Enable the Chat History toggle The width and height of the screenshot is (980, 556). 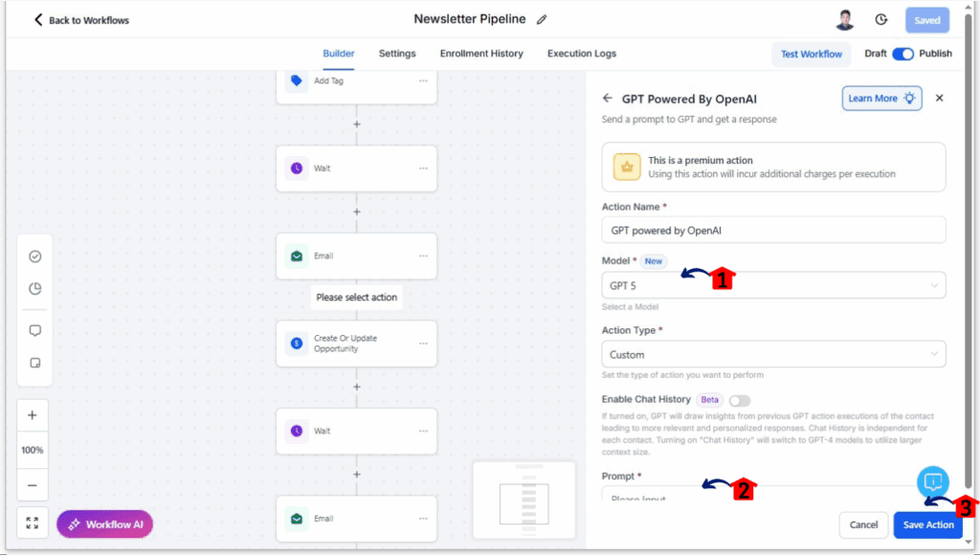pyautogui.click(x=740, y=400)
